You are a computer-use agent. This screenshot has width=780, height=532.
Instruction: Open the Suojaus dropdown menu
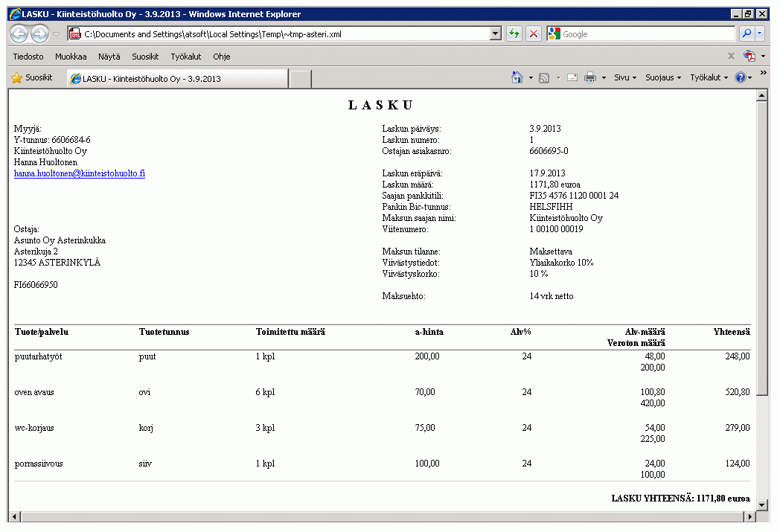point(662,77)
